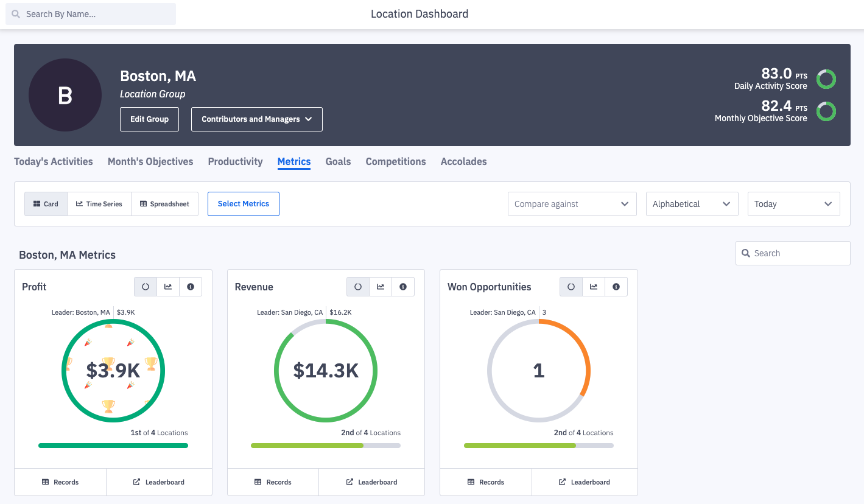Open Leaderboard for the Revenue metric
Viewport: 864px width, 504px height.
click(x=371, y=482)
